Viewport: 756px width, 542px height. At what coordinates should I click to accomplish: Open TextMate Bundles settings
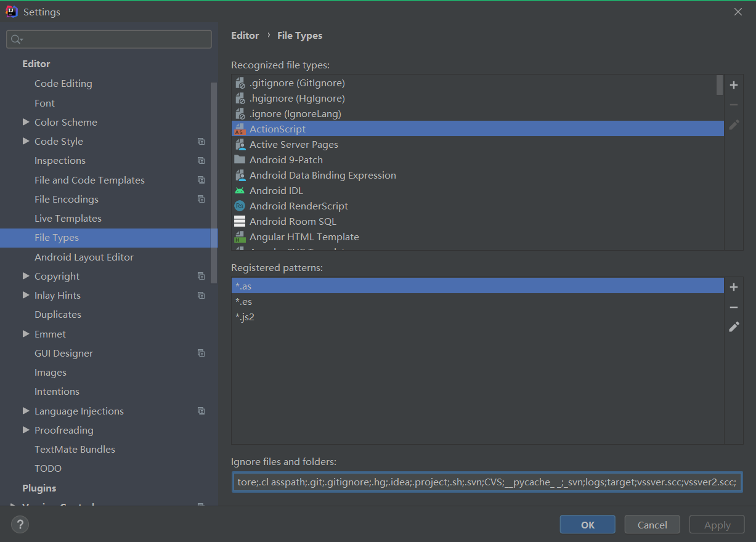(75, 449)
